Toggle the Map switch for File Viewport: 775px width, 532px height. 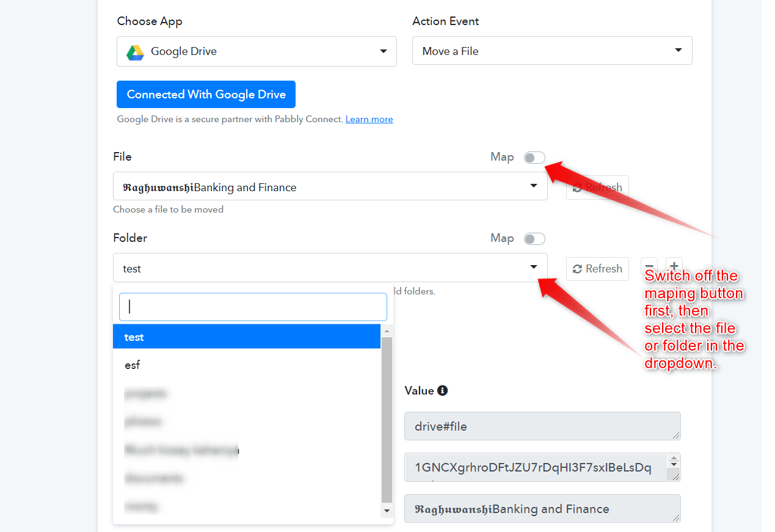point(534,158)
